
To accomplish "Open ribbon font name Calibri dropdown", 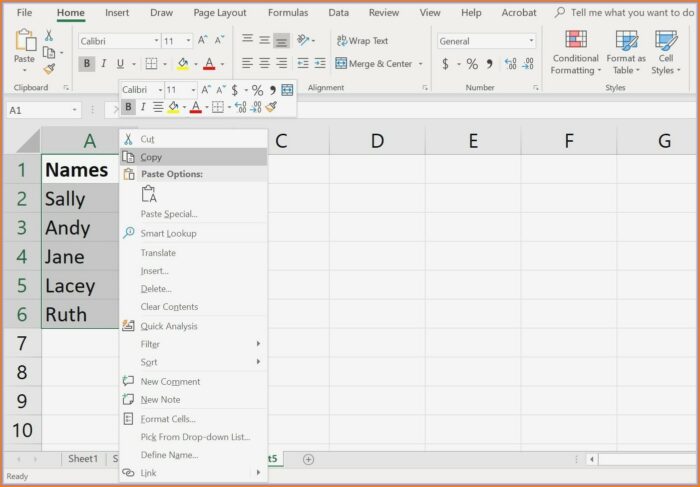I will (x=156, y=41).
